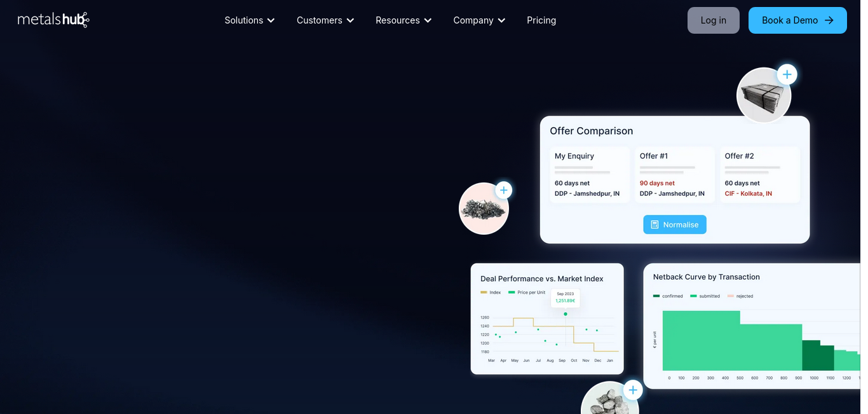Click the red "90 days net" term
Screen dimensions: 868x414
pos(657,183)
